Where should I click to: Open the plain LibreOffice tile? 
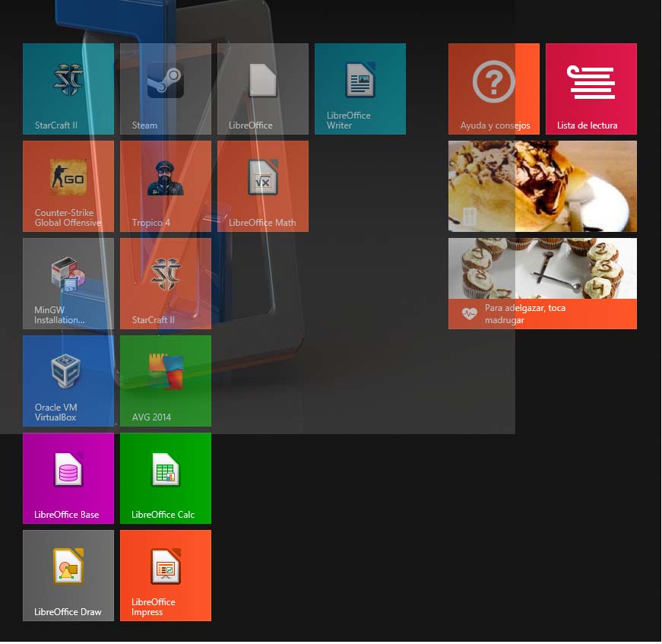[263, 89]
